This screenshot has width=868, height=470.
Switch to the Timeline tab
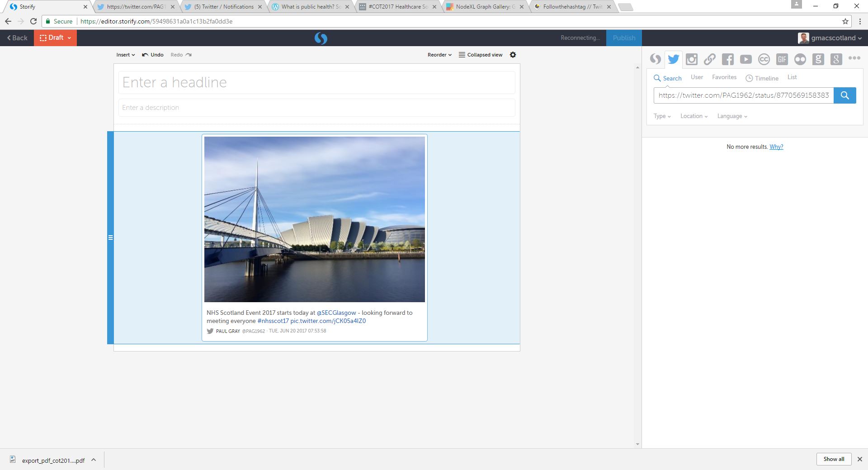click(762, 78)
